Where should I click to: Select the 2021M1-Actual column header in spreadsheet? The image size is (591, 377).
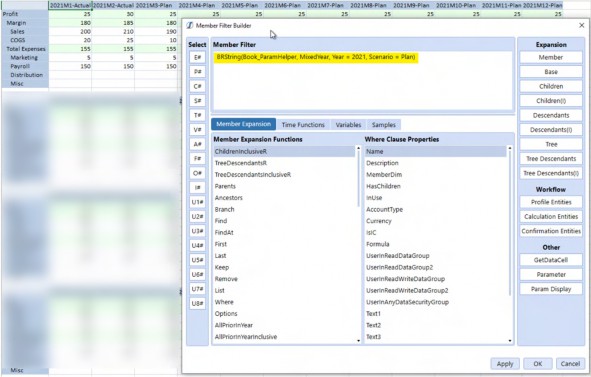70,5
